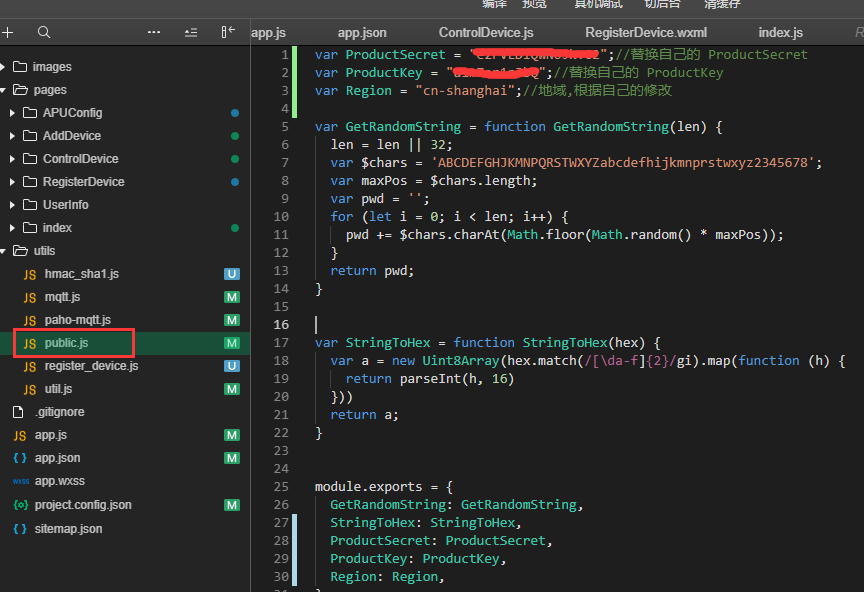Image resolution: width=864 pixels, height=592 pixels.
Task: Click "return pwd;" on line 13
Action: (372, 271)
